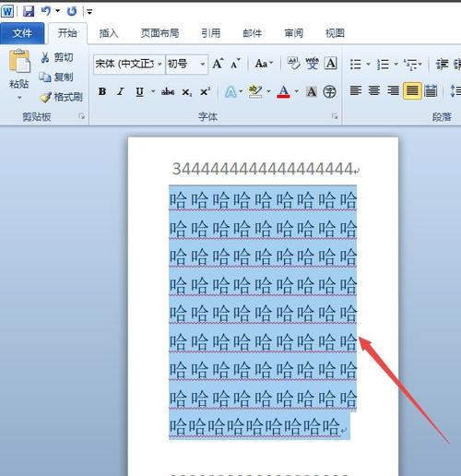Open the 文件 file menu button

pyautogui.click(x=22, y=33)
